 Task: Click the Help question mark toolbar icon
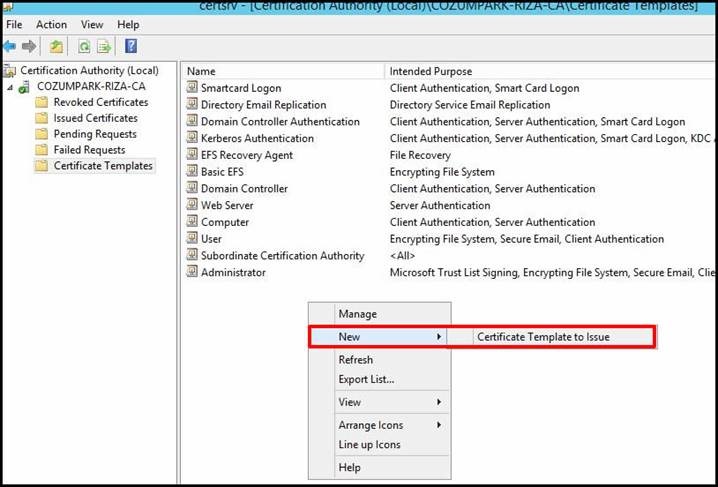(131, 46)
